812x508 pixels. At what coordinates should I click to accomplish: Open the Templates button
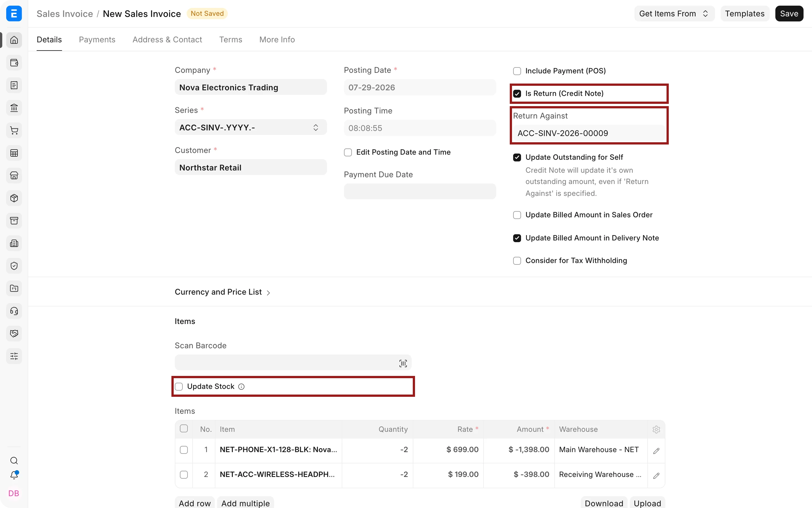pos(745,14)
